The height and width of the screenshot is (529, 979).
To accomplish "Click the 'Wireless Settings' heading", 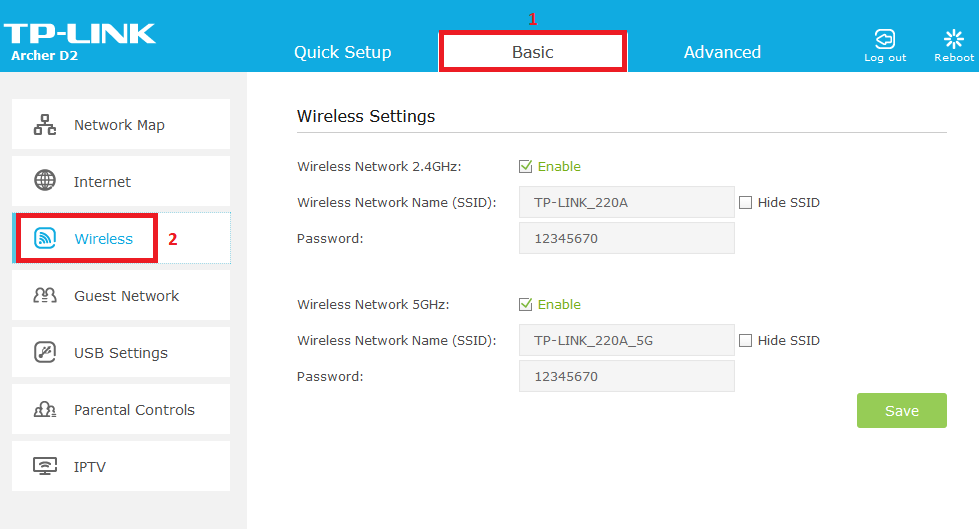I will (x=366, y=116).
